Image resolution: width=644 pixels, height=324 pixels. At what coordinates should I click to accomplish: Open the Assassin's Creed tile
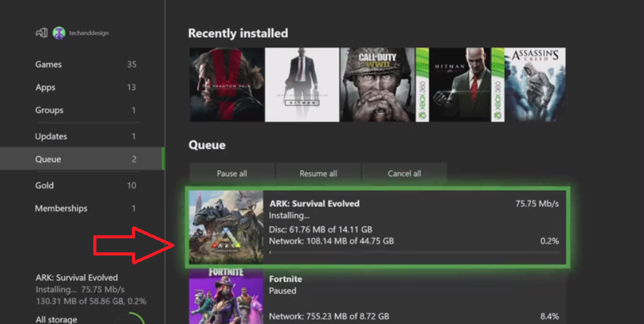point(529,84)
